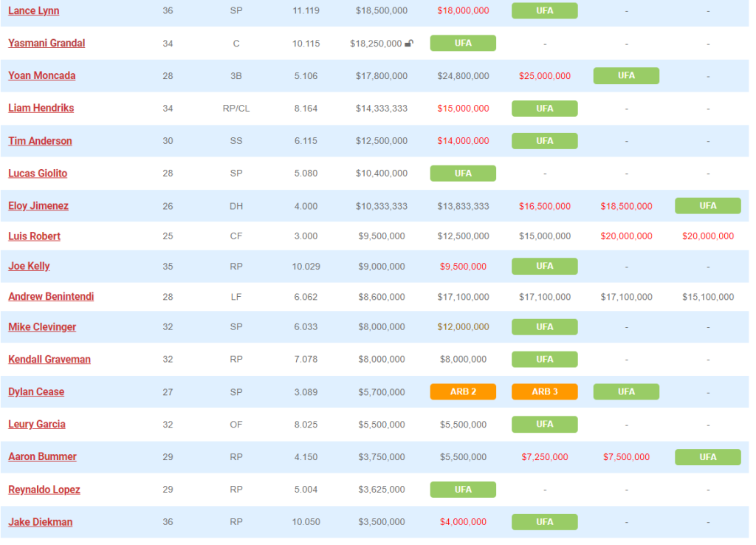Screen dimensions: 756x545
Task: Click Reynaldo Lopez's UFA badge
Action: point(463,490)
